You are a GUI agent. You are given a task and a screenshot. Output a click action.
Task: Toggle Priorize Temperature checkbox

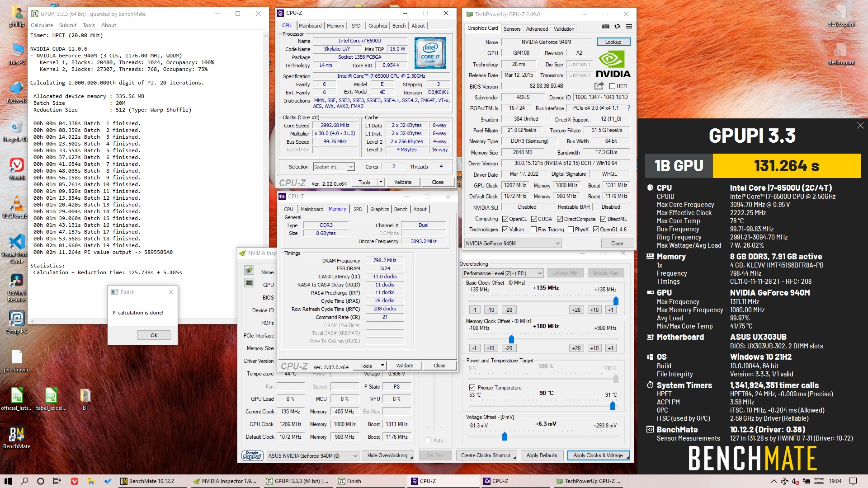[x=472, y=388]
